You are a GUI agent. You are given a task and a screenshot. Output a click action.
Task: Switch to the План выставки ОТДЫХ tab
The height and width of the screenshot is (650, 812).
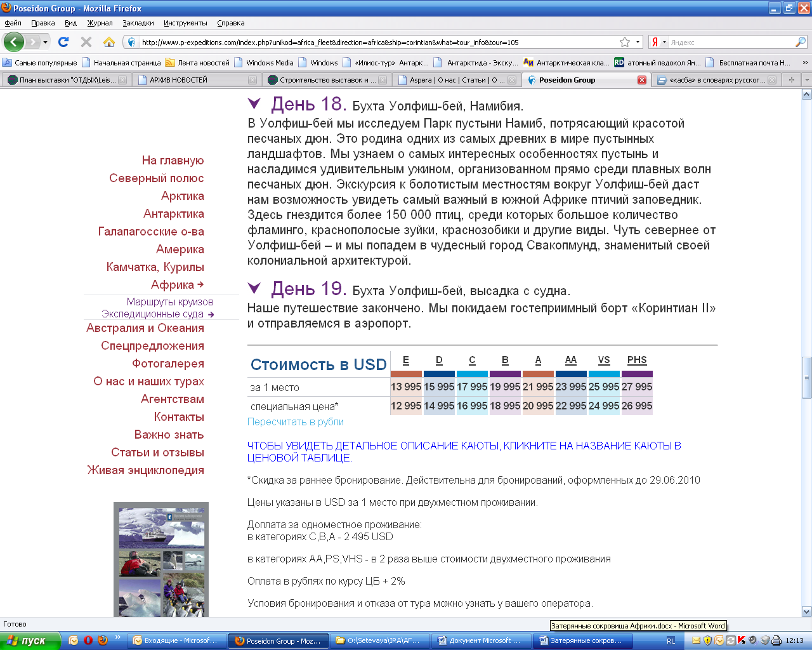click(x=66, y=80)
